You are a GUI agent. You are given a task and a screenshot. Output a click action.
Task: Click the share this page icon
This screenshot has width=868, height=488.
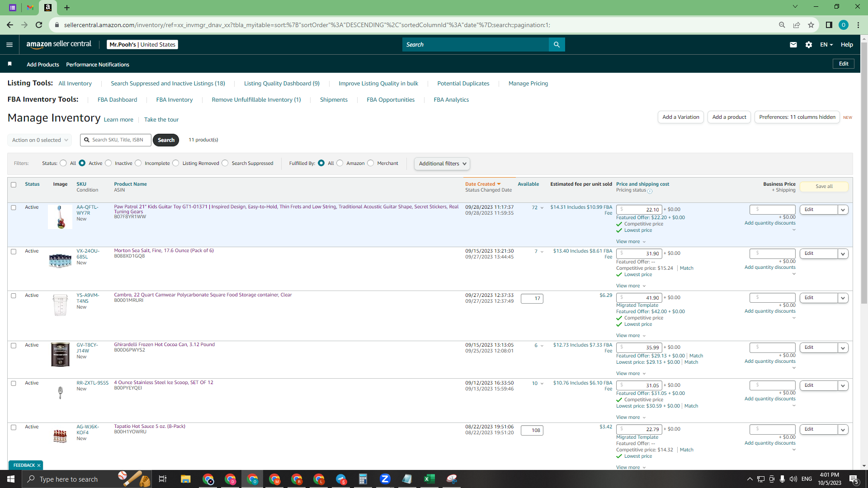click(x=797, y=25)
